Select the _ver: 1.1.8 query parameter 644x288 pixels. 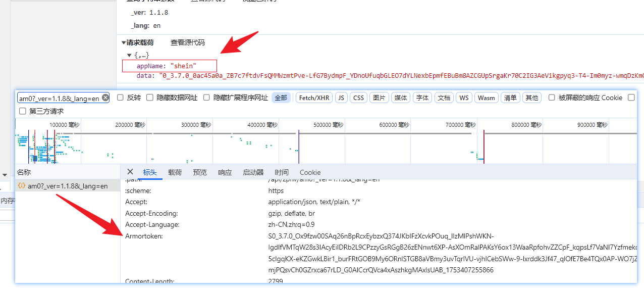coord(149,12)
